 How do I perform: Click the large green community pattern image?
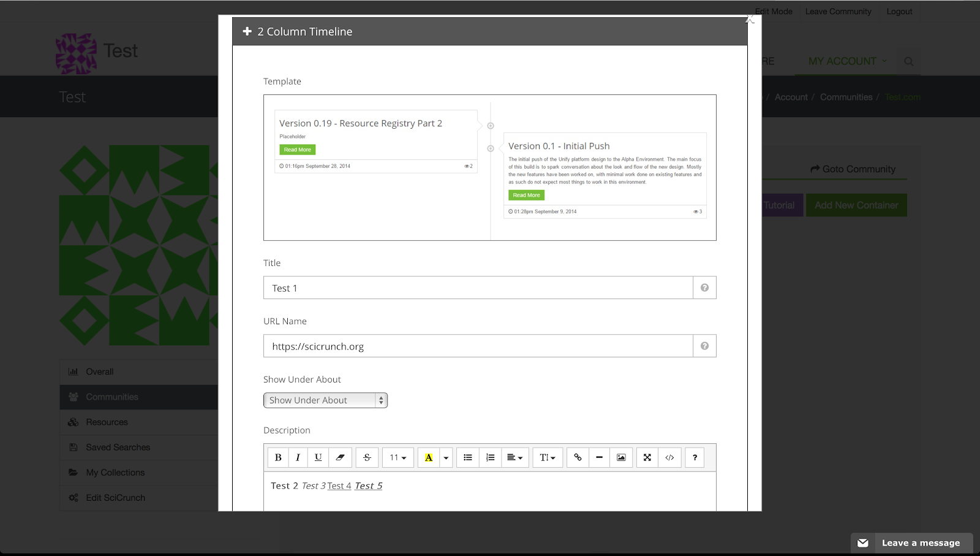pos(138,245)
